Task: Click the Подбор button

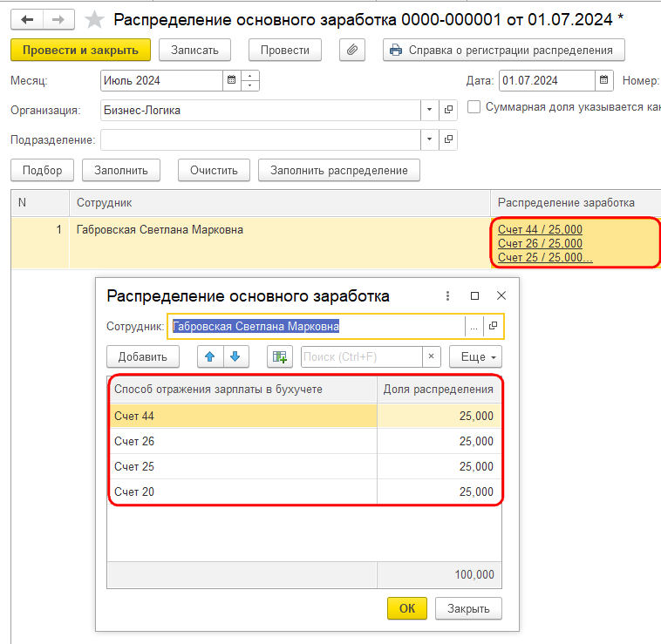Action: [x=42, y=170]
